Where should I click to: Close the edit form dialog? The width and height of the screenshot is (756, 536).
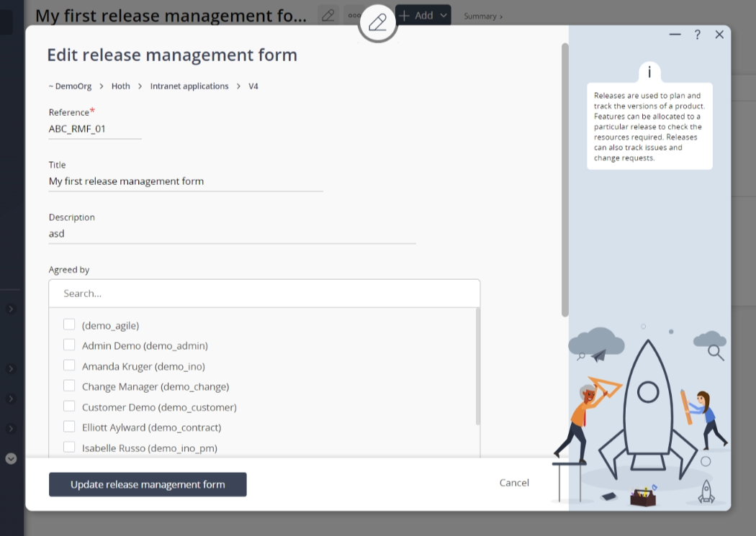pos(719,35)
